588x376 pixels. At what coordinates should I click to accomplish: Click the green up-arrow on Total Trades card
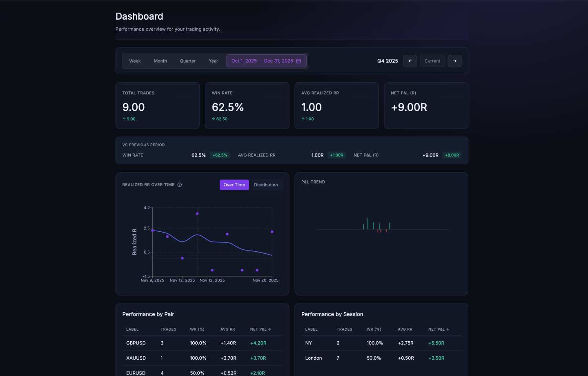(x=124, y=119)
